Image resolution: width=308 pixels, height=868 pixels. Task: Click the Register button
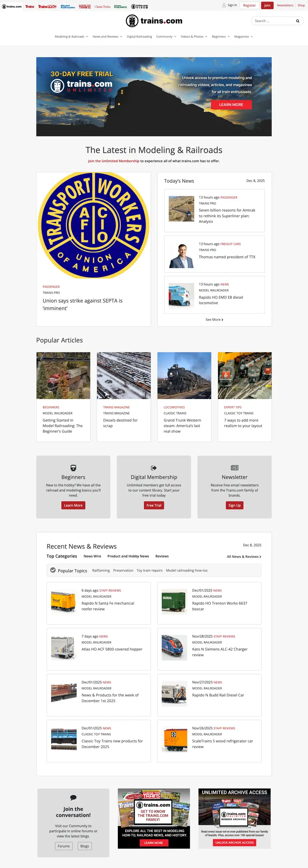click(x=249, y=5)
